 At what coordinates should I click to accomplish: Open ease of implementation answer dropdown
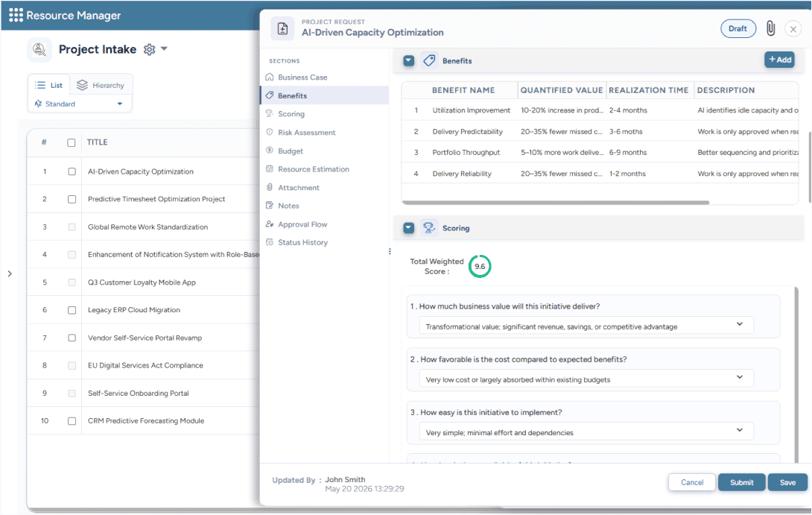click(x=586, y=432)
